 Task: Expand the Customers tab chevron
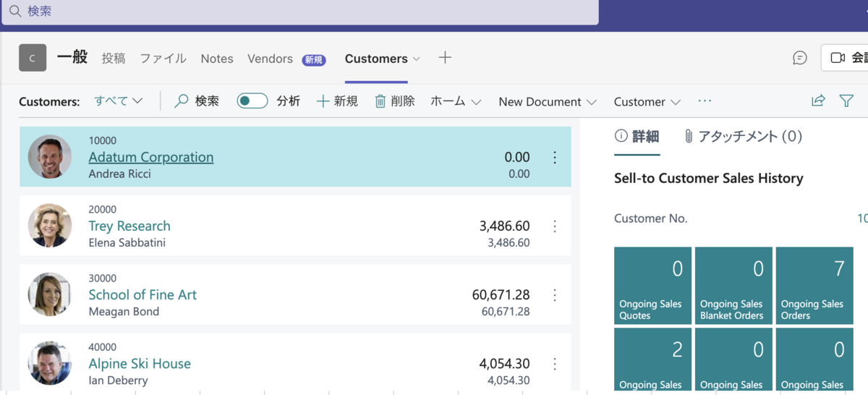[416, 59]
